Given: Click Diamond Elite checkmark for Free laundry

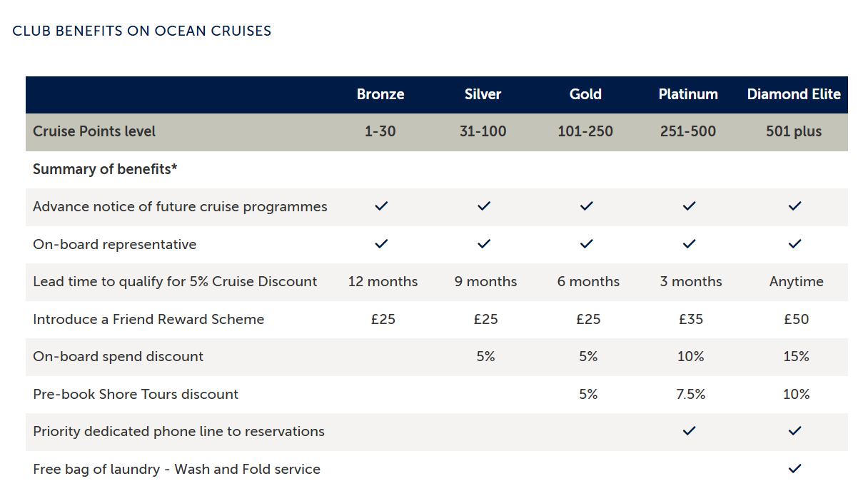Looking at the screenshot, I should click(794, 469).
